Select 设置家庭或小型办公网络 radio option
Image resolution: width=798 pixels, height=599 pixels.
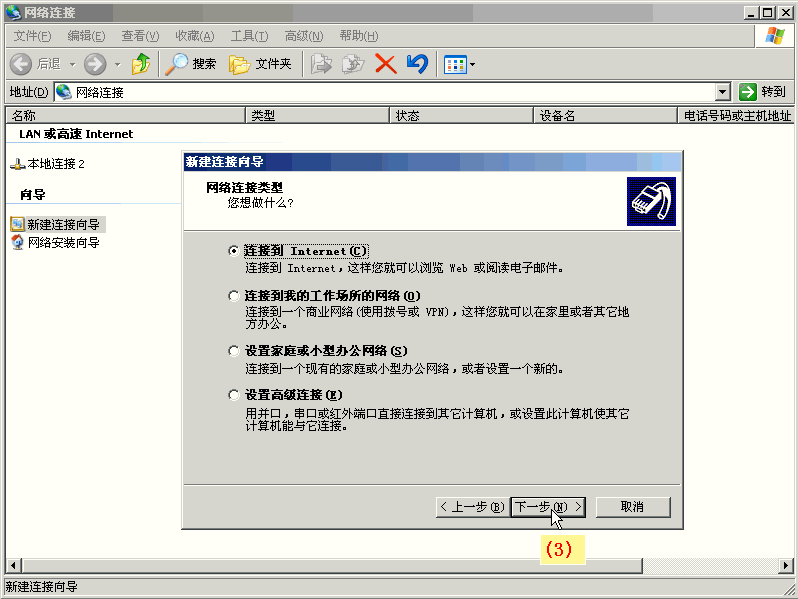click(234, 351)
